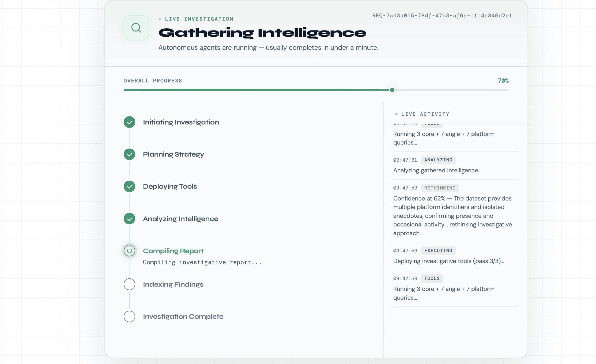Viewport: 596px width, 364px height.
Task: Select the Investigation Complete step label
Action: [183, 316]
